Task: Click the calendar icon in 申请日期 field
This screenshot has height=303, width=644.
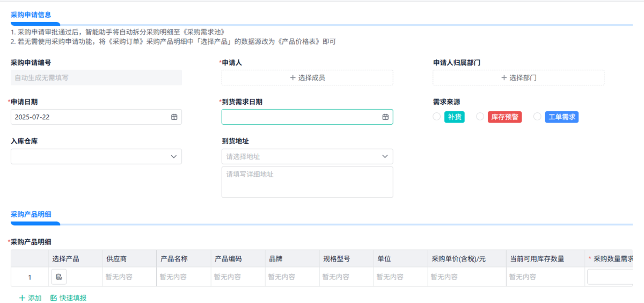Action: point(174,117)
